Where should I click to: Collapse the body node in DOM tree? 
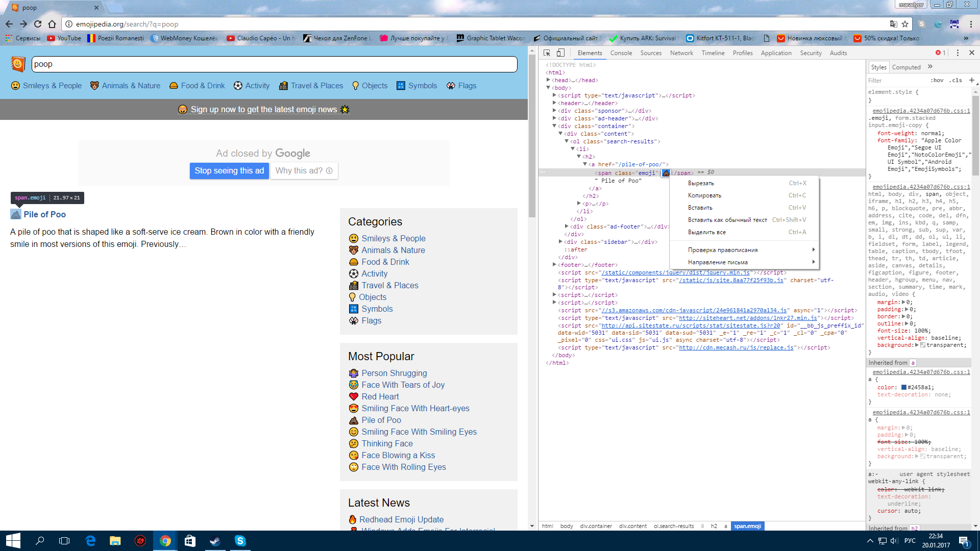[x=548, y=88]
